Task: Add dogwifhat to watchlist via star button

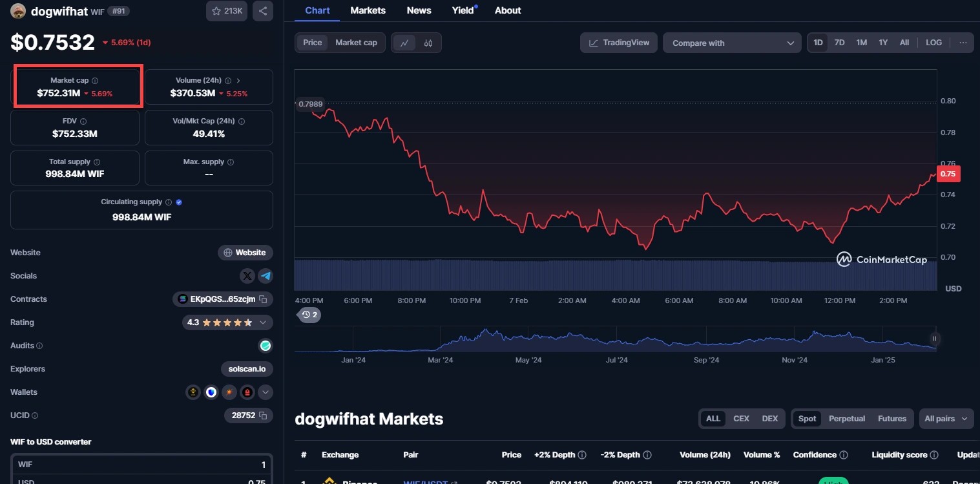Action: tap(227, 11)
